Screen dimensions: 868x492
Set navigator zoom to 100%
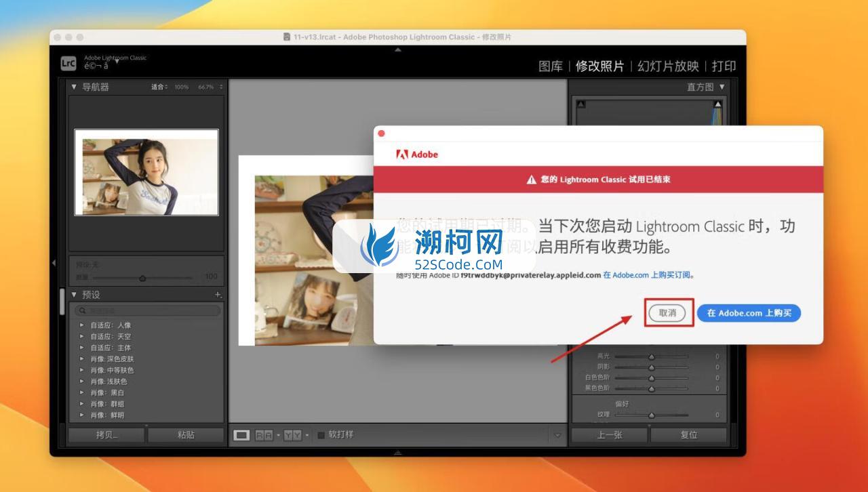click(x=182, y=87)
